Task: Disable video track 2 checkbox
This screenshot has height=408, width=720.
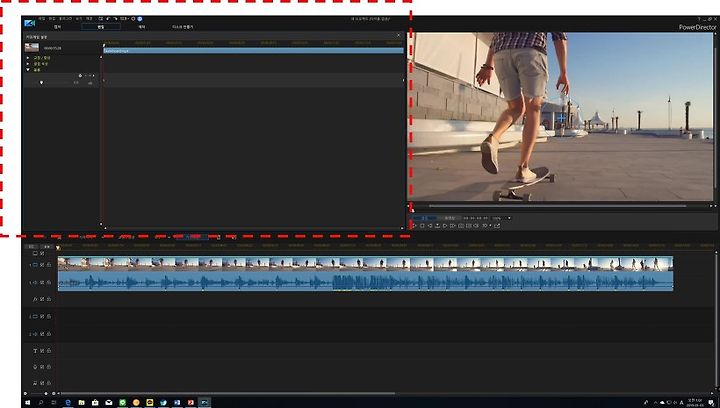Action: [x=42, y=317]
